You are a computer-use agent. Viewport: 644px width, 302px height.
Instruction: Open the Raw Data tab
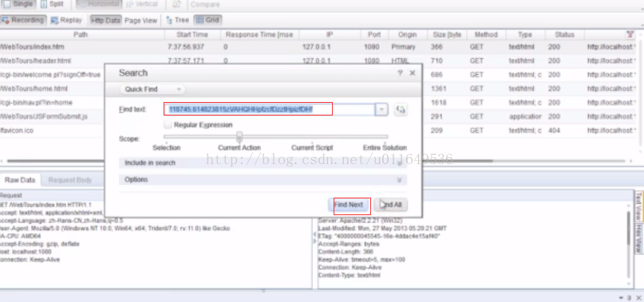pos(20,180)
